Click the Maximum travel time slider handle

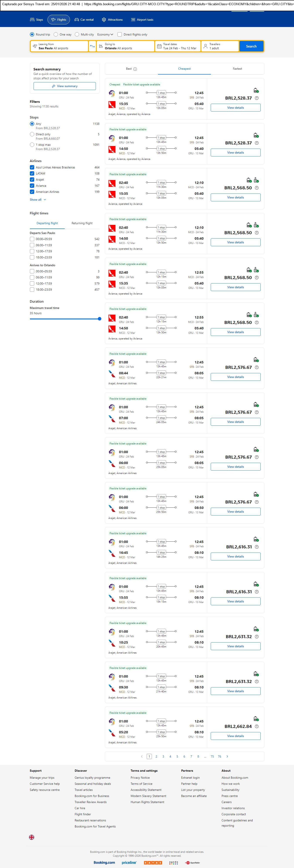[x=99, y=319]
